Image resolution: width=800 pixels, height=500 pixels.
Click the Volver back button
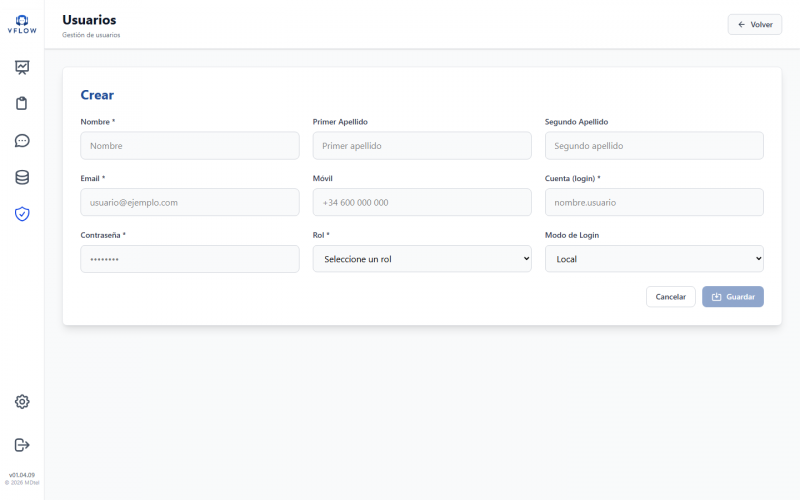755,24
